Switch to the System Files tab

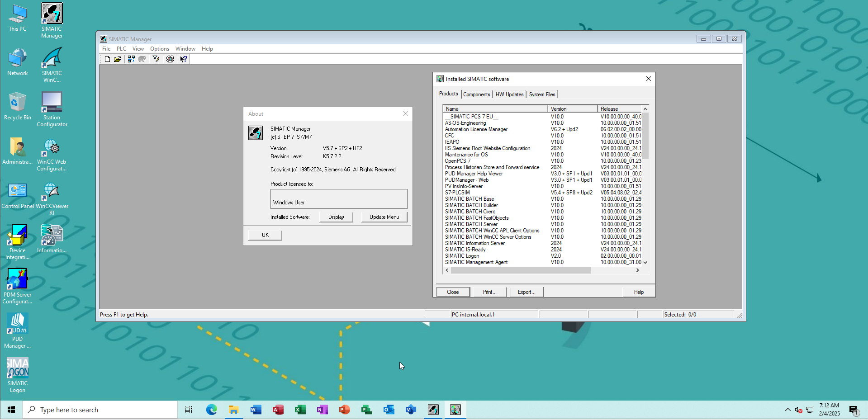[542, 94]
